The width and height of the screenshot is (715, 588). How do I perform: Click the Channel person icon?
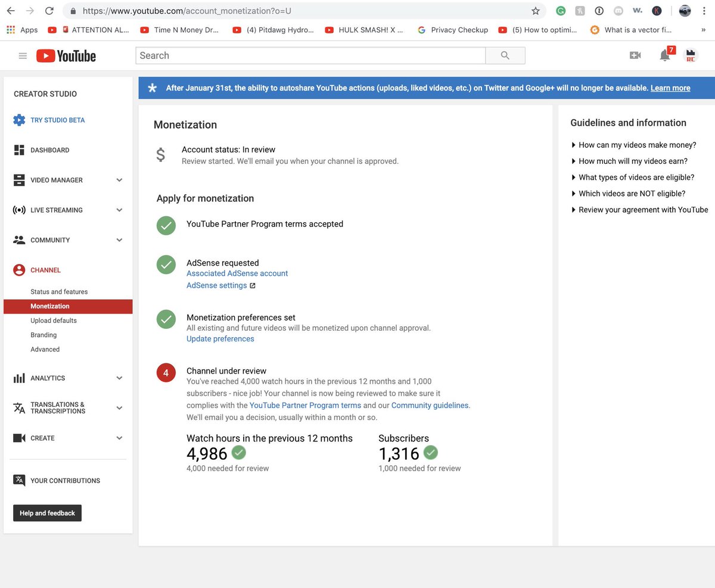[x=19, y=270]
